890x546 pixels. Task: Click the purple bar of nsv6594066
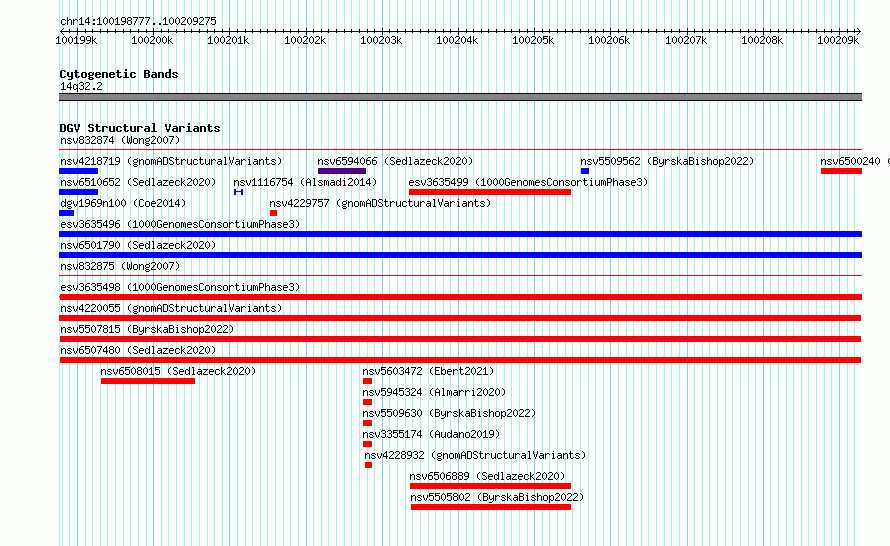coord(342,171)
